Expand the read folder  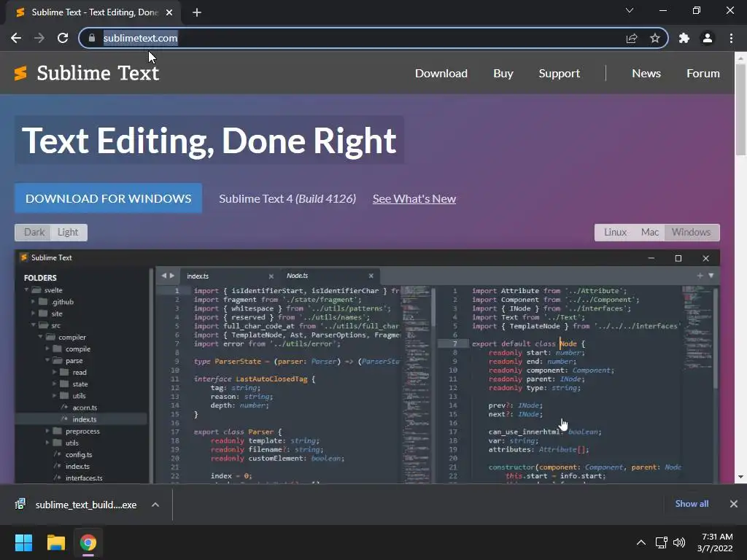(54, 372)
